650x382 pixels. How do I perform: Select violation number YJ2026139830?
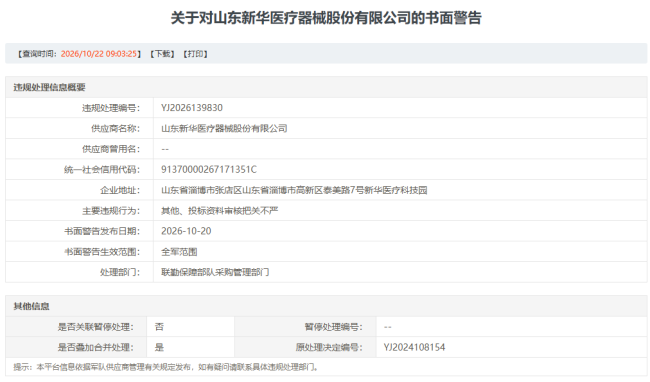pos(192,108)
